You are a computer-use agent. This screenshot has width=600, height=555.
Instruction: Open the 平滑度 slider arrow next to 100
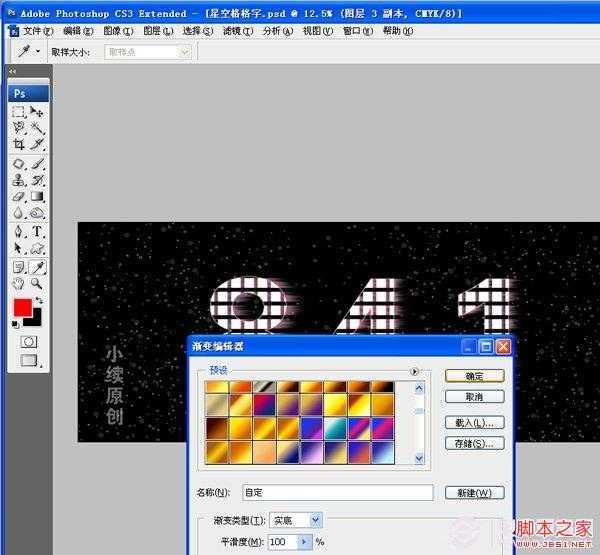(x=303, y=542)
